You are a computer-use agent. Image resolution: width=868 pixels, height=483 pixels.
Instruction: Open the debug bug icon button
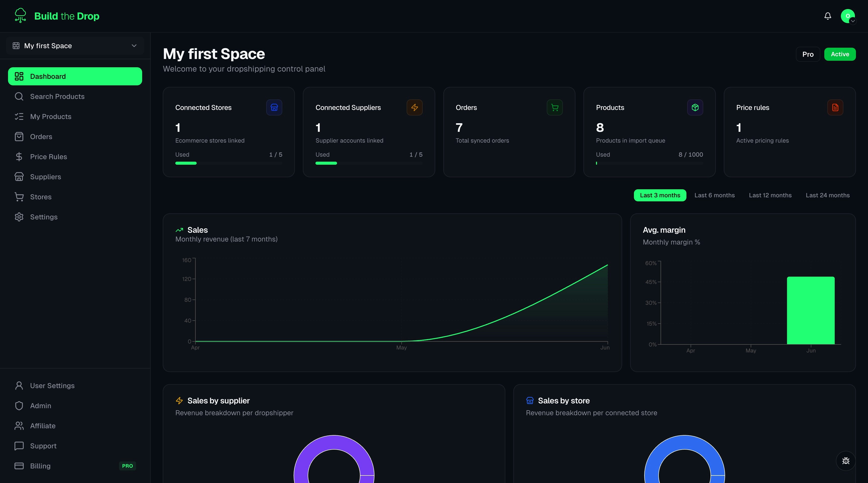845,461
